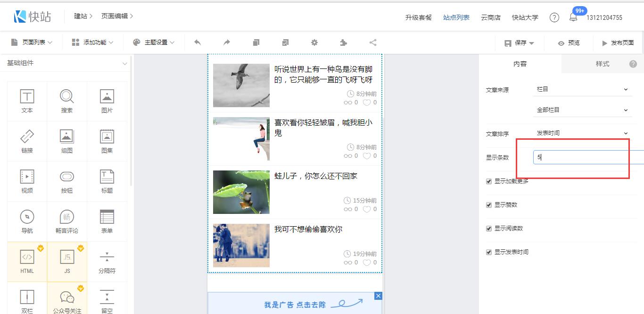Viewport: 644px width, 314px height.
Task: Toggle the 显示加载更多 checkbox
Action: (x=489, y=181)
